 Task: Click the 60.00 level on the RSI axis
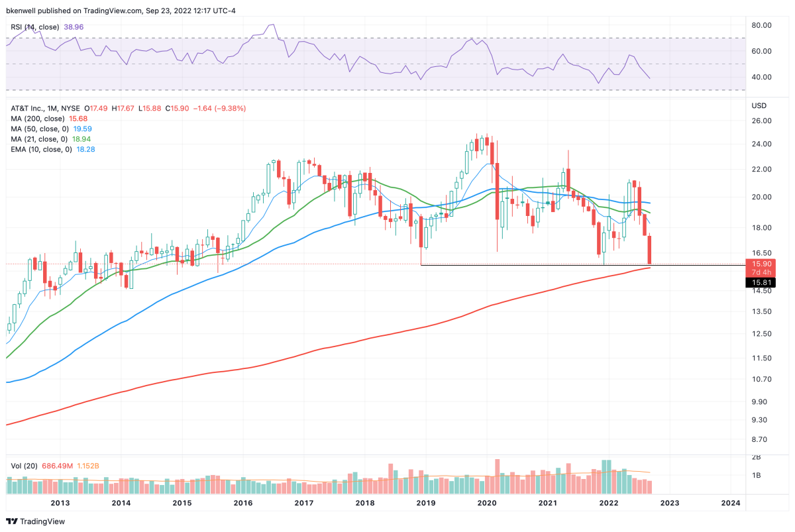pyautogui.click(x=761, y=51)
